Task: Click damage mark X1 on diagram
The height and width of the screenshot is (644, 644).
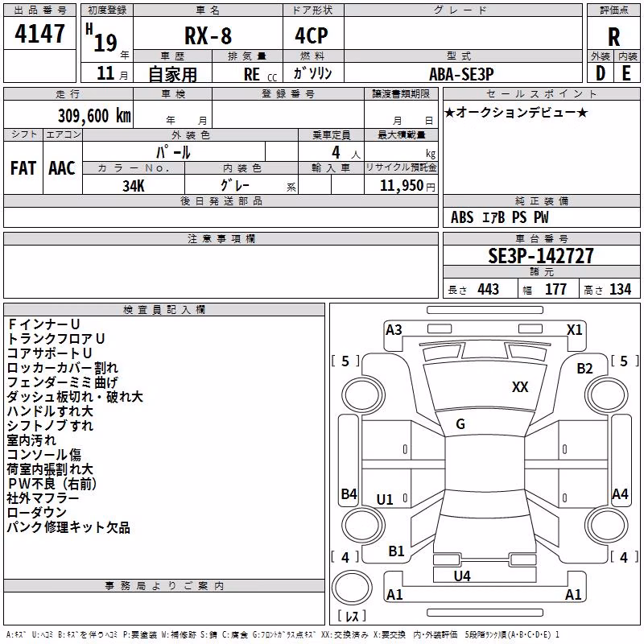Action: click(x=574, y=330)
